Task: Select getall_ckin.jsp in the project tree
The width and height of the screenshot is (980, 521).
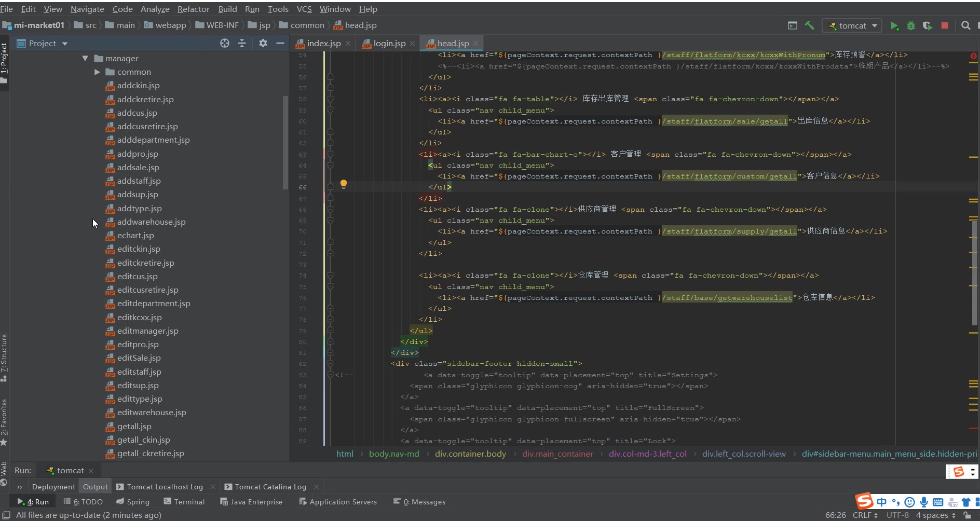Action: click(143, 440)
